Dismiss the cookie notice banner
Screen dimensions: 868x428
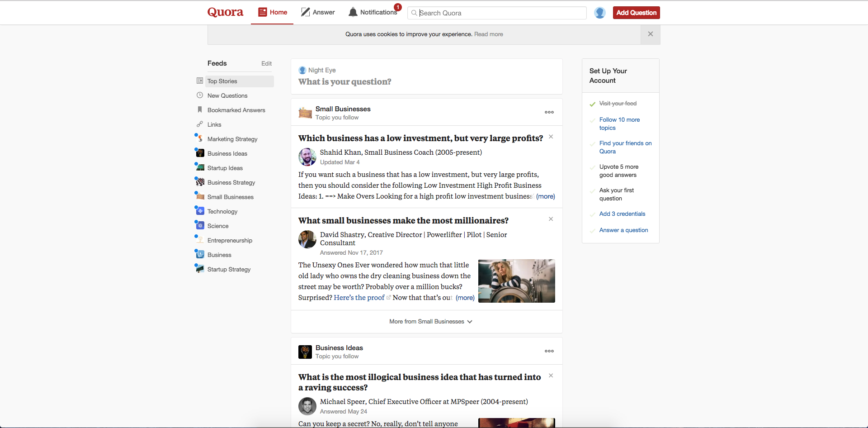[650, 34]
